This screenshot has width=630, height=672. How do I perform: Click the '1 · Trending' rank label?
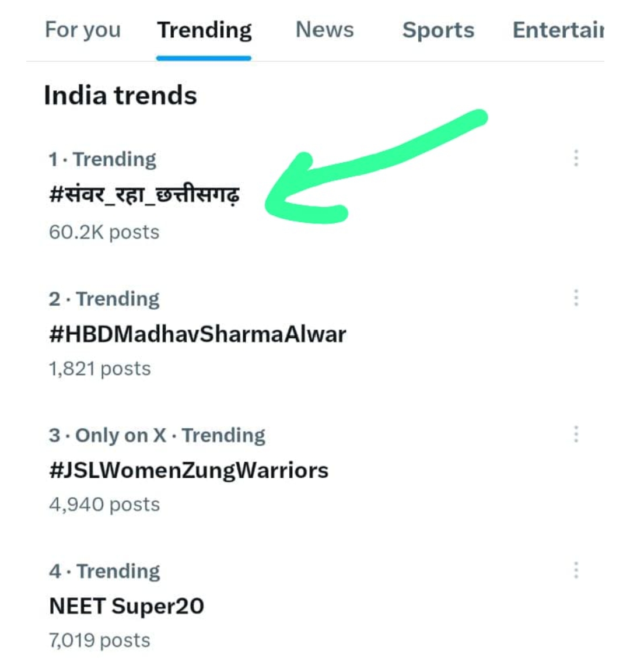(x=103, y=159)
